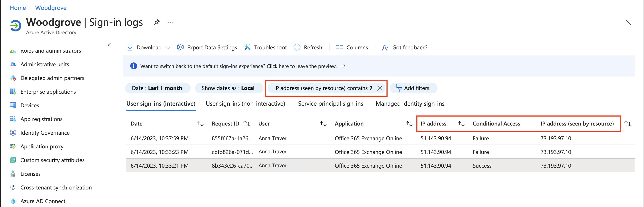Open Export Data Settings gear
Viewport: 644px width, 207px height.
(180, 47)
